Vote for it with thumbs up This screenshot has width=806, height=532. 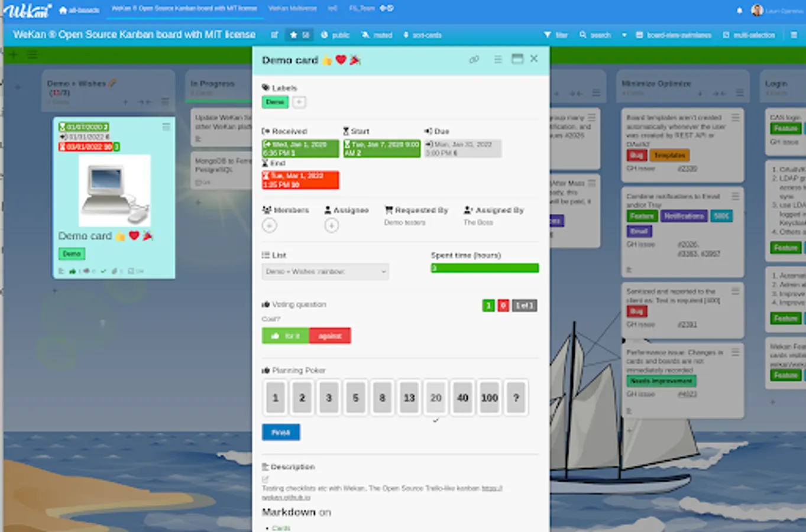point(285,336)
